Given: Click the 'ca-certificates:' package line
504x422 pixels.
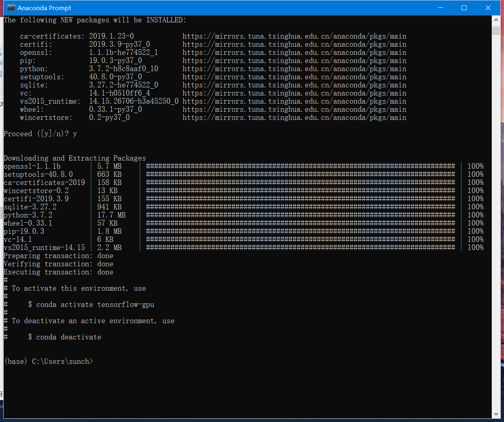Looking at the screenshot, I should click(x=213, y=36).
